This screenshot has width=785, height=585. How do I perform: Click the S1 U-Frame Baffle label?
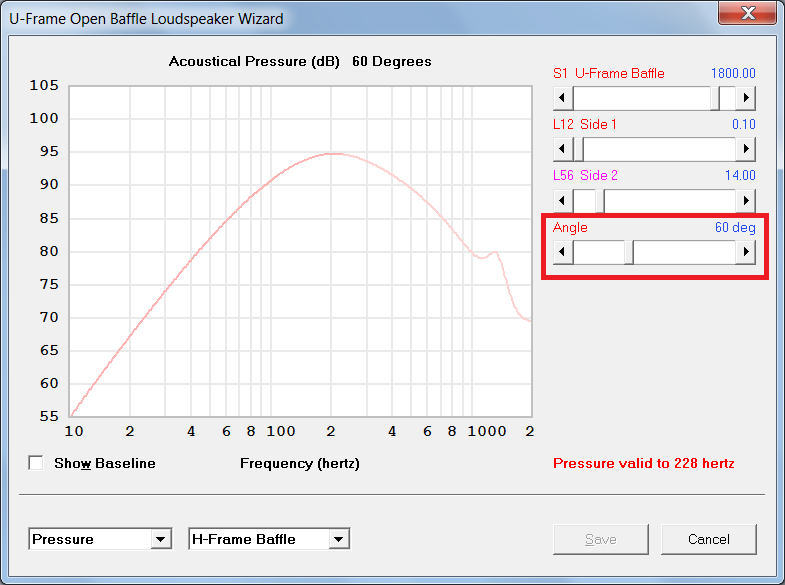[x=609, y=74]
